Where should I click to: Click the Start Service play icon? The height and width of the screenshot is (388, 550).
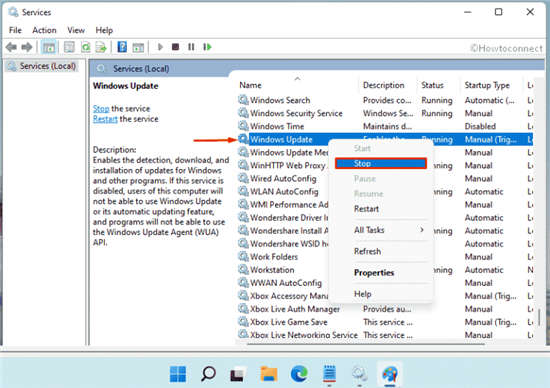(x=160, y=47)
